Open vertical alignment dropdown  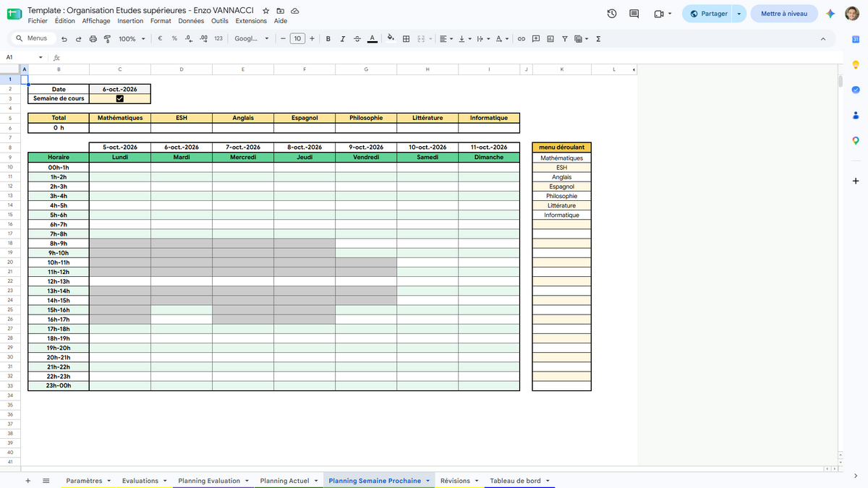(464, 39)
